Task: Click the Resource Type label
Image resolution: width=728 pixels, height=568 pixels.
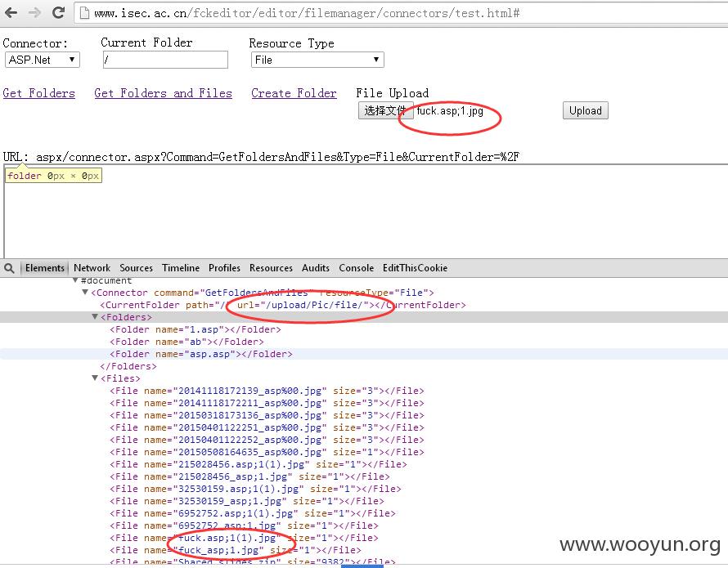Action: tap(291, 43)
